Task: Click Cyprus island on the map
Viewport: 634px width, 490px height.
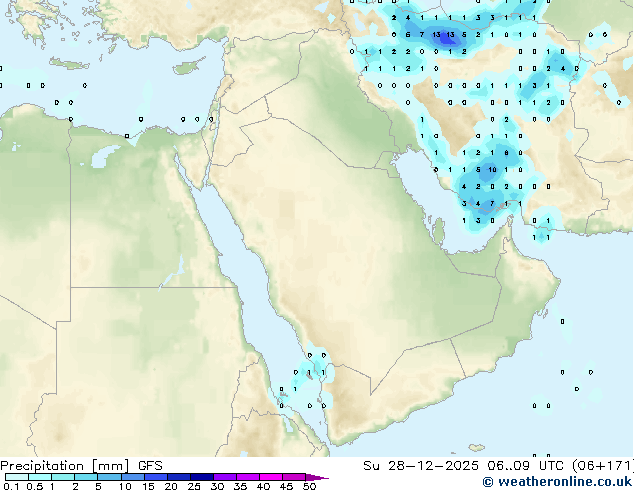Action: 189,67
